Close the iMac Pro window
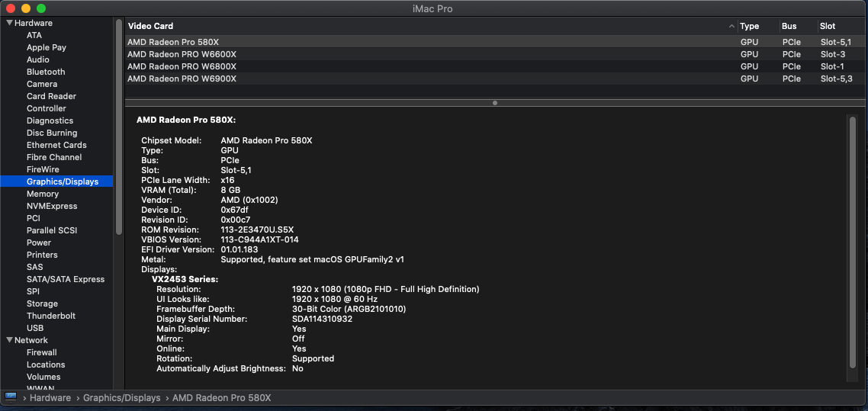 point(11,8)
